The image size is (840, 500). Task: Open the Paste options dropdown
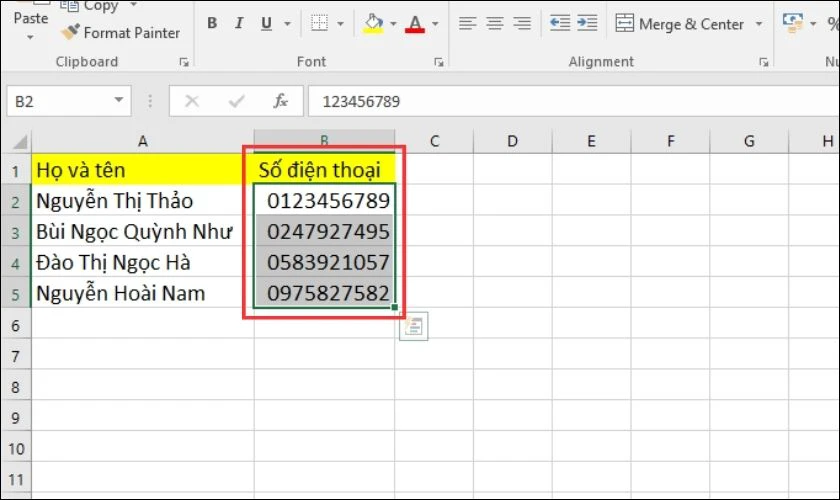30,37
